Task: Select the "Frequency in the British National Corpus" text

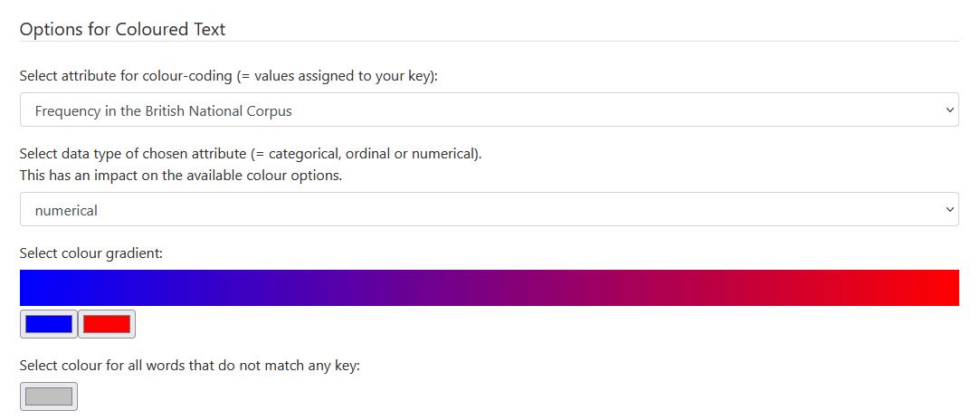Action: tap(163, 111)
